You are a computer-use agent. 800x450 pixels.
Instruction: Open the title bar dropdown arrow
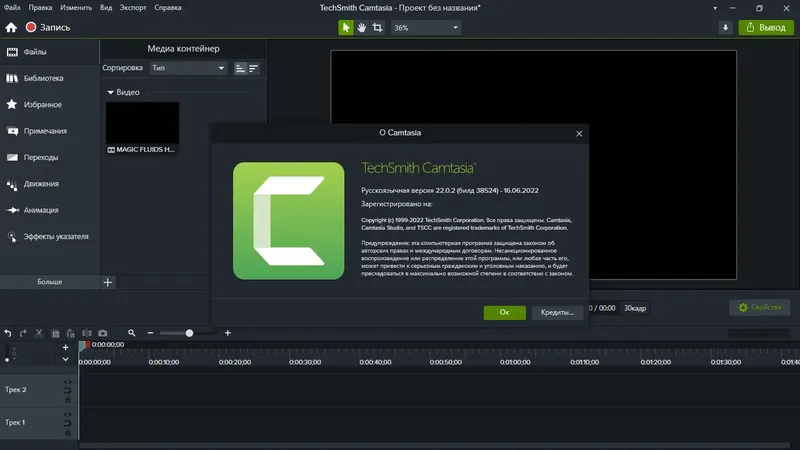pyautogui.click(x=715, y=8)
